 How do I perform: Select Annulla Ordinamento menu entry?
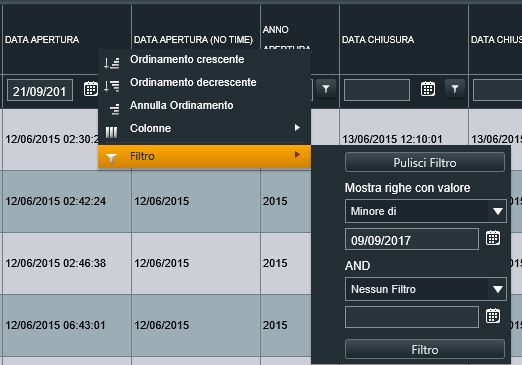pos(204,105)
